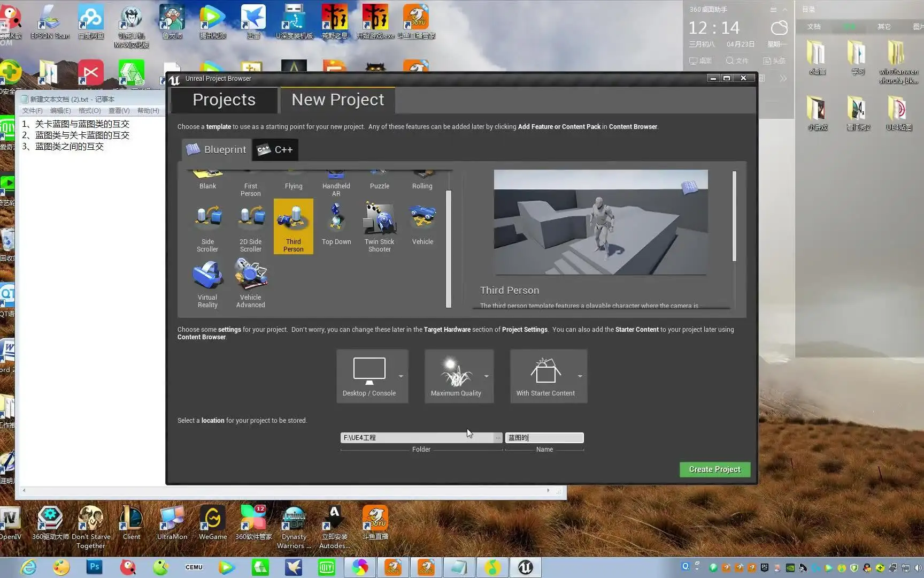Open the With Starter Content dropdown arrow
This screenshot has height=578, width=924.
[x=580, y=376]
